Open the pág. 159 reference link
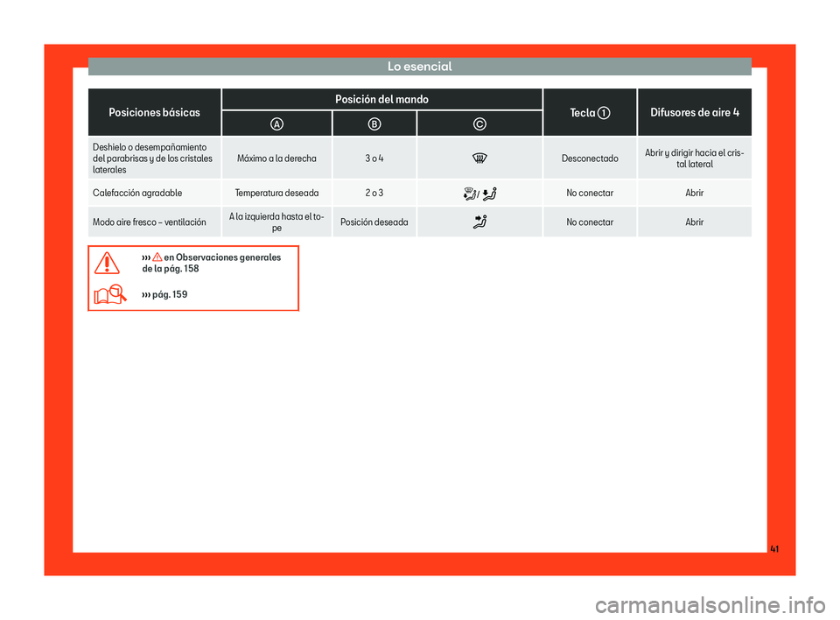Image resolution: width=840 pixels, height=620 pixels. (x=165, y=294)
